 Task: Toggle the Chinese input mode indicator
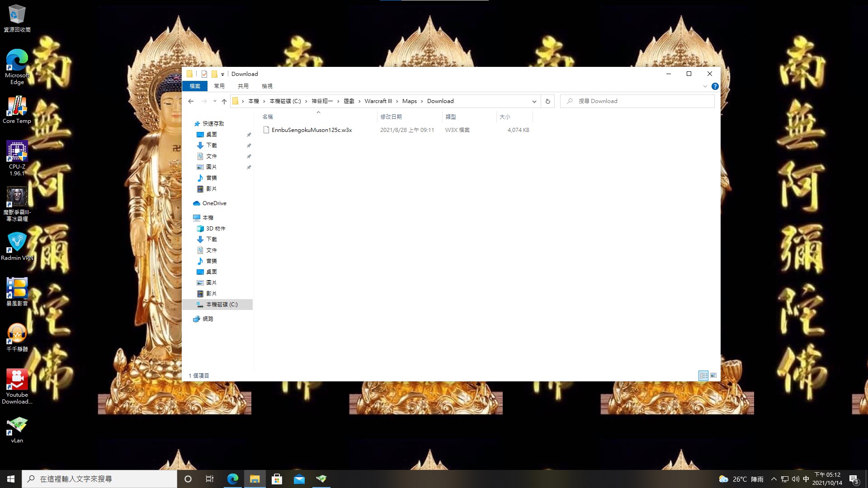click(x=806, y=479)
